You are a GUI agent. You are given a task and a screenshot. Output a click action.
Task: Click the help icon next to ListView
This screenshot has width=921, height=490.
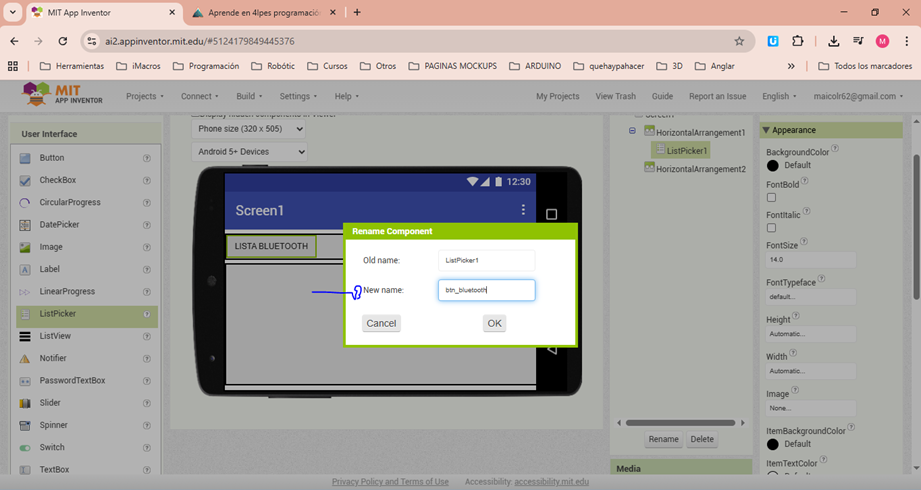coord(147,336)
